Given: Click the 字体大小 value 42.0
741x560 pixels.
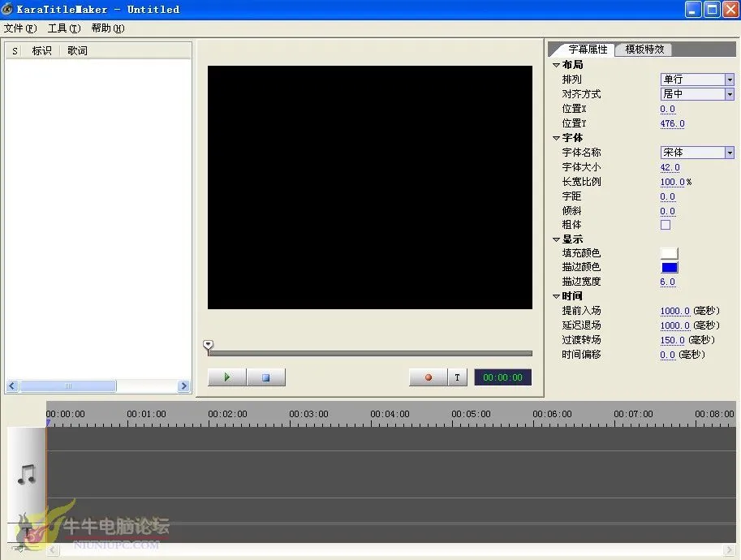Looking at the screenshot, I should 670,167.
